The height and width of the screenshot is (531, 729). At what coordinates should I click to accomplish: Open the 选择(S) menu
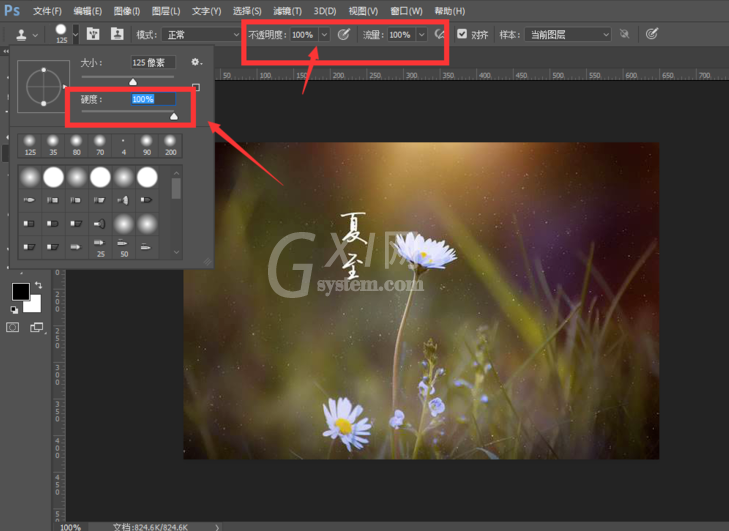pos(247,11)
